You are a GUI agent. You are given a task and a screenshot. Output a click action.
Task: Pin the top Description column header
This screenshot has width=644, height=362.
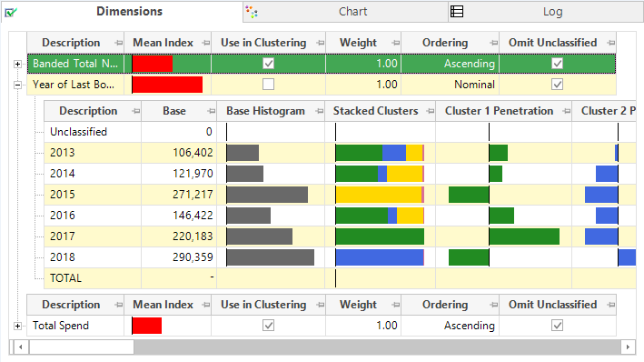click(x=119, y=43)
